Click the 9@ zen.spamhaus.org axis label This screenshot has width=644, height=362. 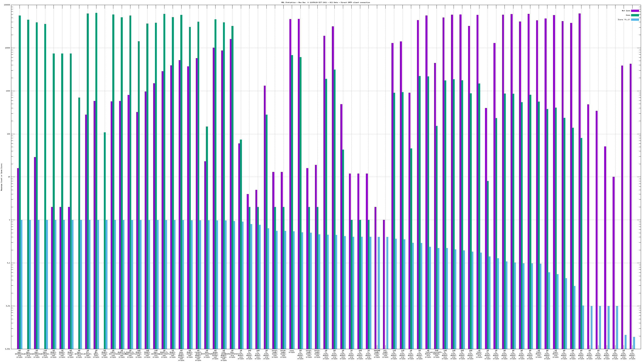[79, 354]
